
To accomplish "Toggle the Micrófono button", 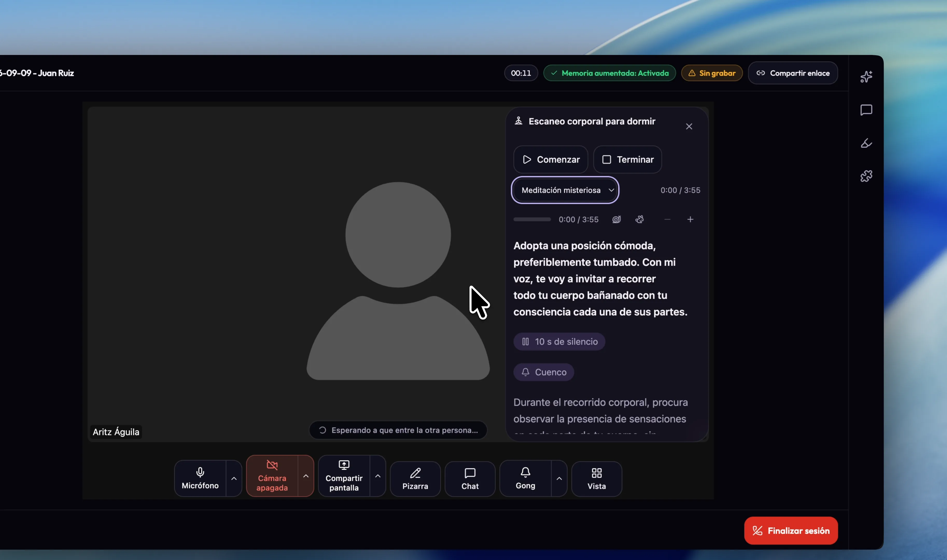I will point(200,479).
